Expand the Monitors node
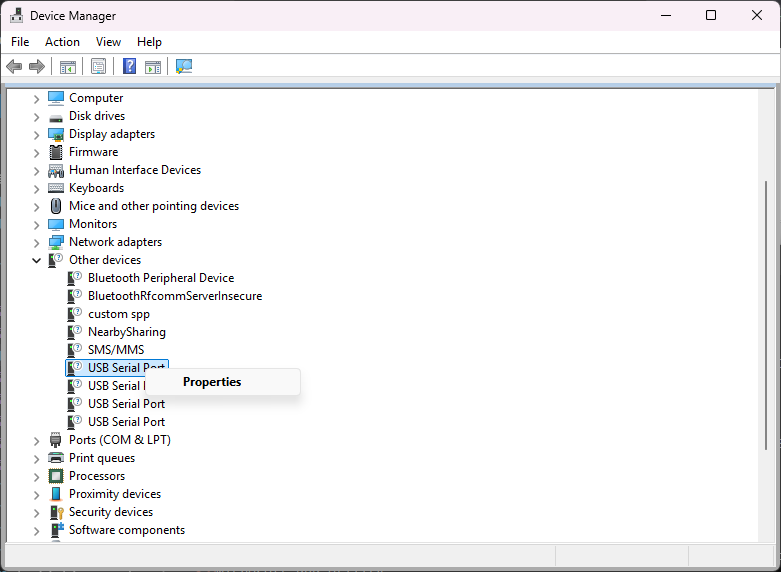 36,225
